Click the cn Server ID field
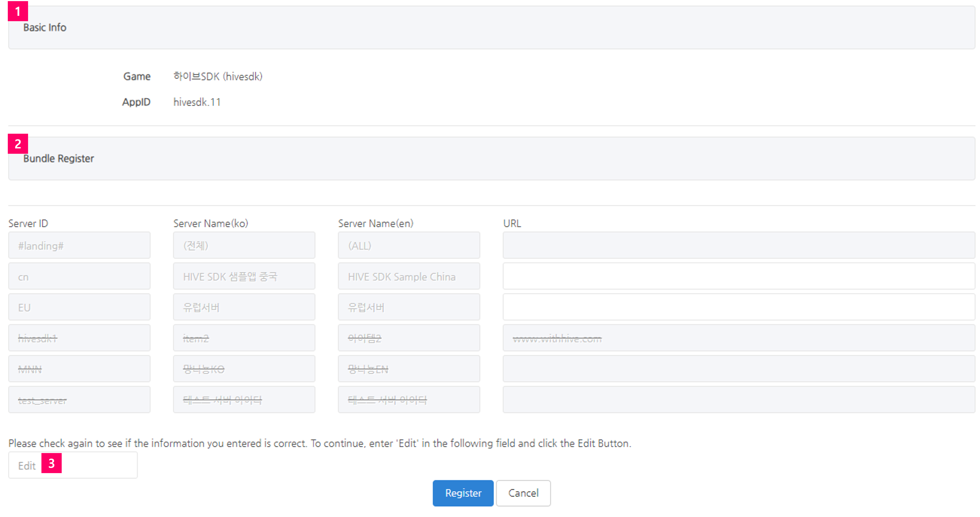This screenshot has width=980, height=517. click(80, 276)
